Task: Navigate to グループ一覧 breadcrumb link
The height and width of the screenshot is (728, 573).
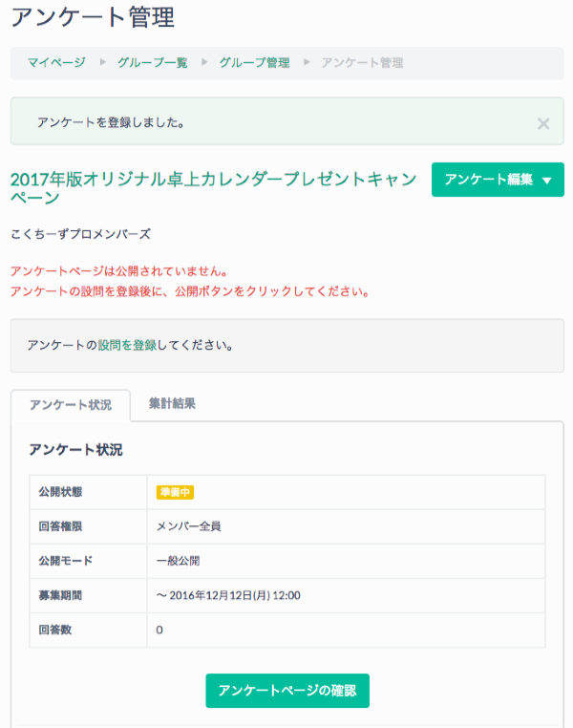Action: [152, 63]
